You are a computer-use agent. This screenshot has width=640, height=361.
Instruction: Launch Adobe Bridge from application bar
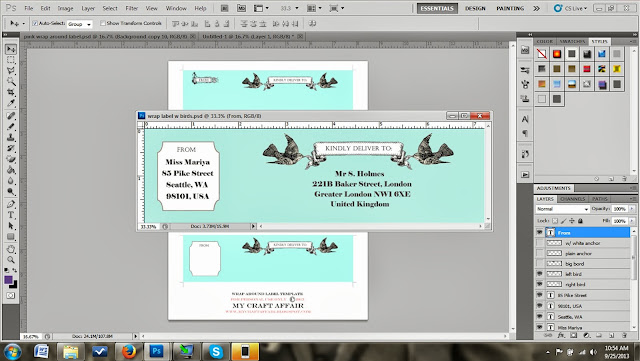click(224, 8)
